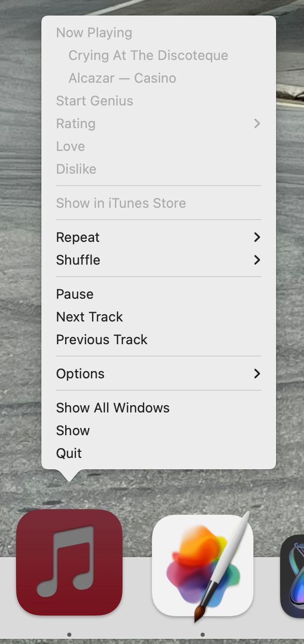Open the greyed-out Rating submenu arrow
The width and height of the screenshot is (304, 644).
(x=257, y=124)
